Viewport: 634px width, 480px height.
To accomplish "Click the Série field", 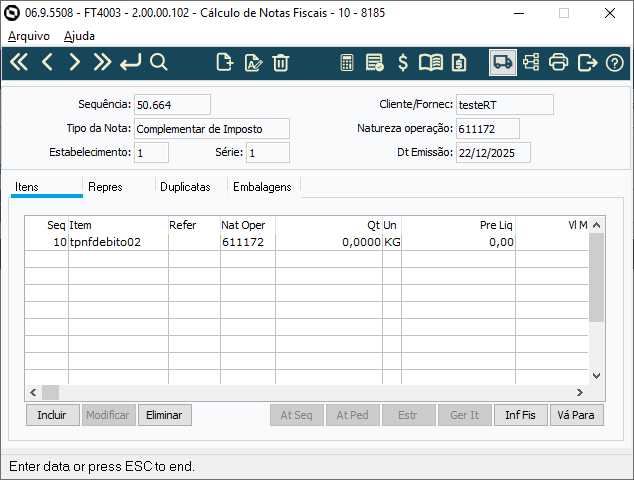I will (x=268, y=152).
